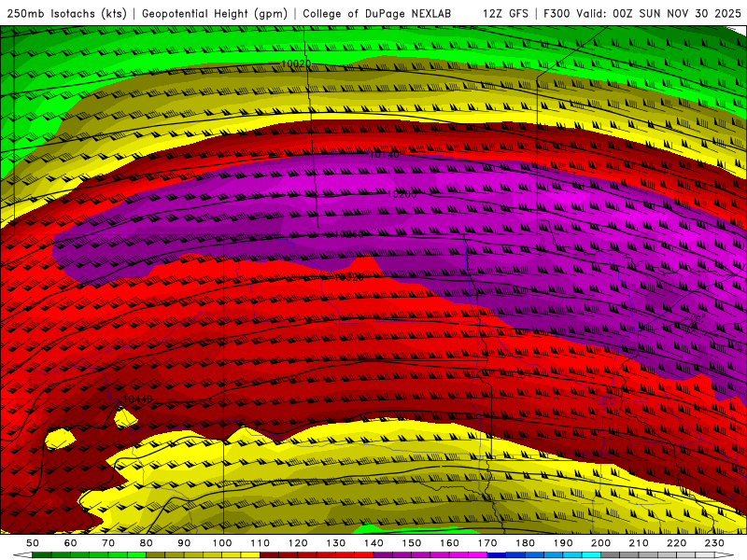The height and width of the screenshot is (560, 747).
Task: Click the 100 value on the color scale
Action: click(x=222, y=543)
